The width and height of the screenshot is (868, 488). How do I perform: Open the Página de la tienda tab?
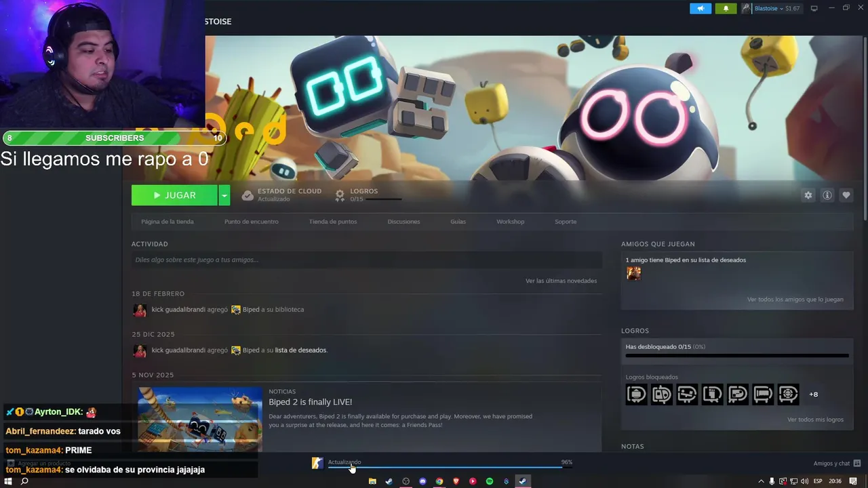point(167,222)
